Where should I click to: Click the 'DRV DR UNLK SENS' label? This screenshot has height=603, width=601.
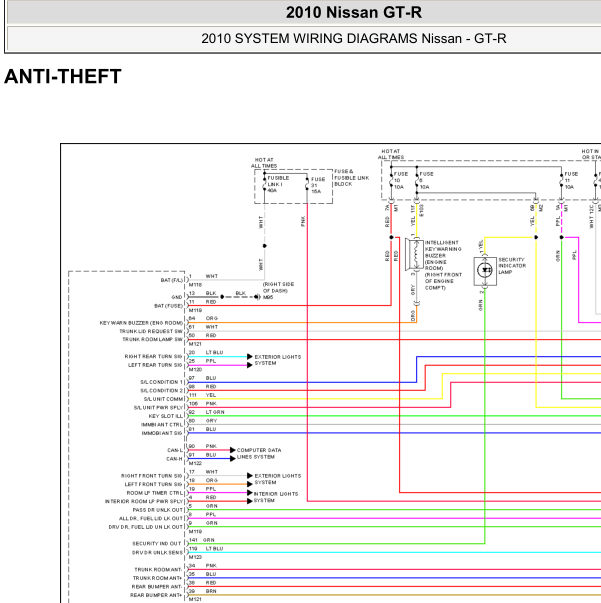tap(157, 553)
